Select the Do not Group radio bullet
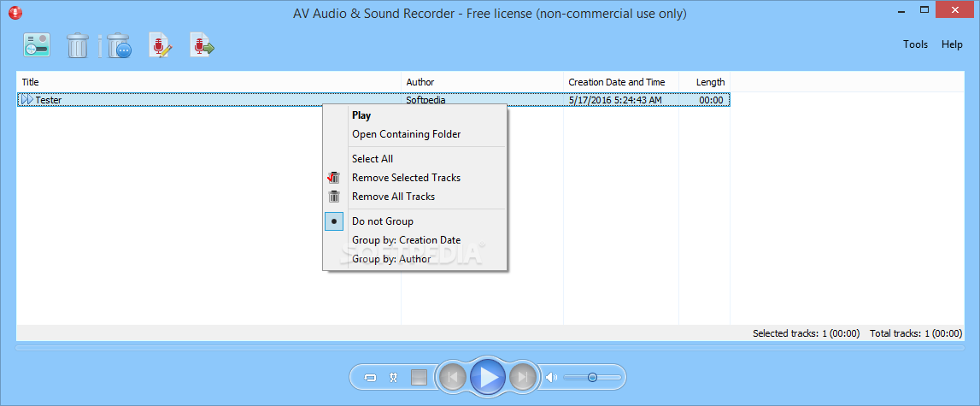 click(334, 221)
